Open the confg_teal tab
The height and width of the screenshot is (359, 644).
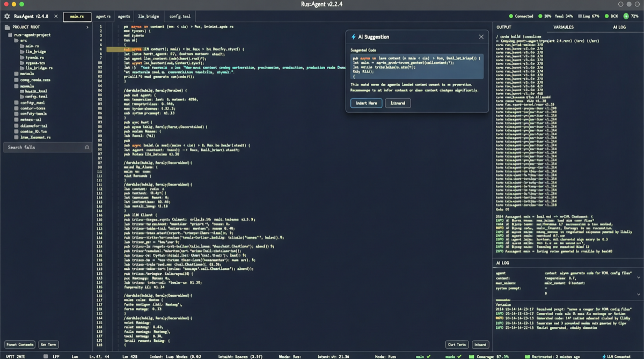[181, 16]
